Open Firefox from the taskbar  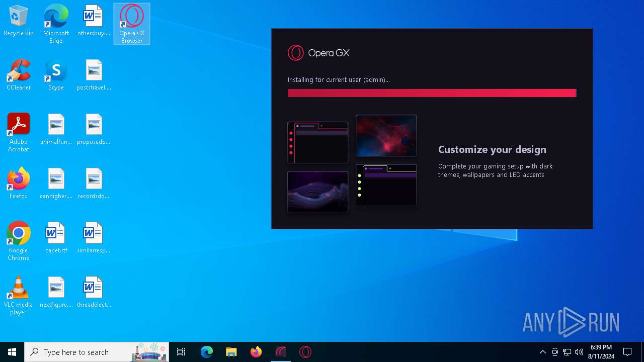(256, 352)
